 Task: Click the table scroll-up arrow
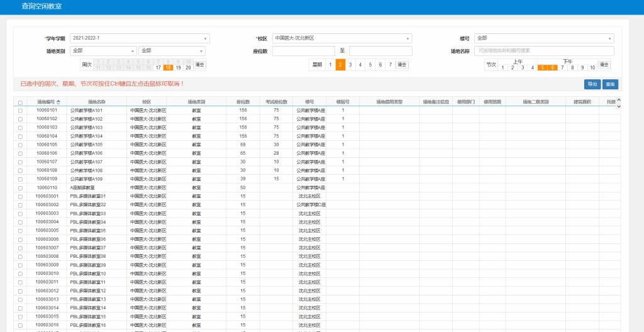[618, 100]
